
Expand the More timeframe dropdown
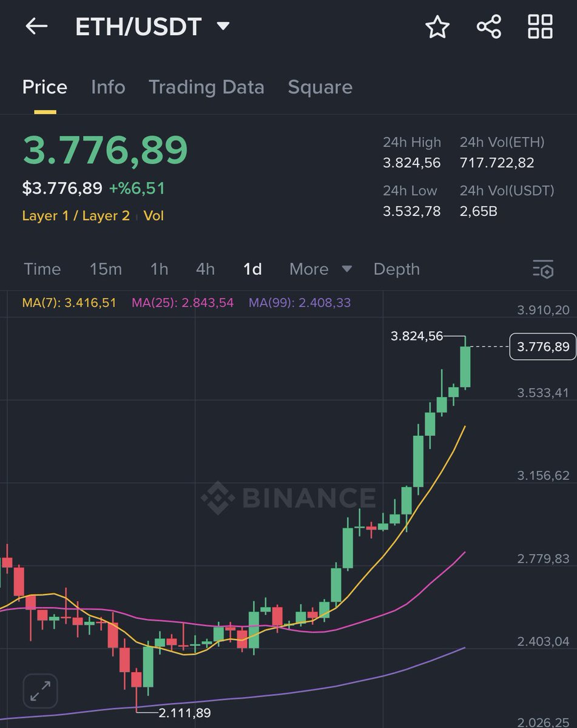tap(320, 269)
